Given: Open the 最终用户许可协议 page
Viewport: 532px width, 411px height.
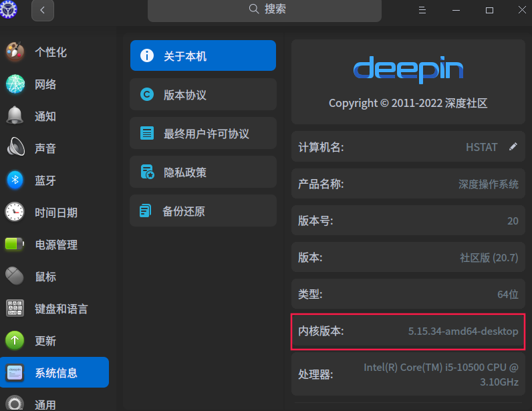Looking at the screenshot, I should pos(203,133).
